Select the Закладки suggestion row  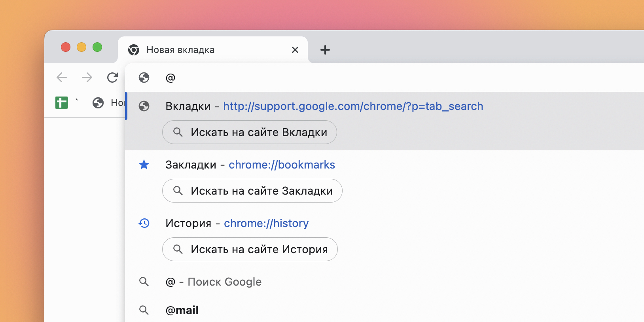(x=385, y=180)
